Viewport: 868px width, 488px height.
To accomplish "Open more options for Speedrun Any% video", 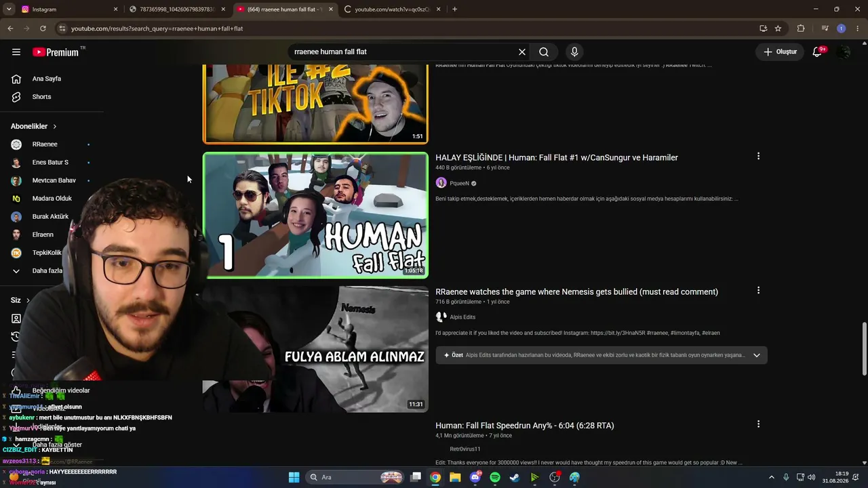I will (x=758, y=424).
